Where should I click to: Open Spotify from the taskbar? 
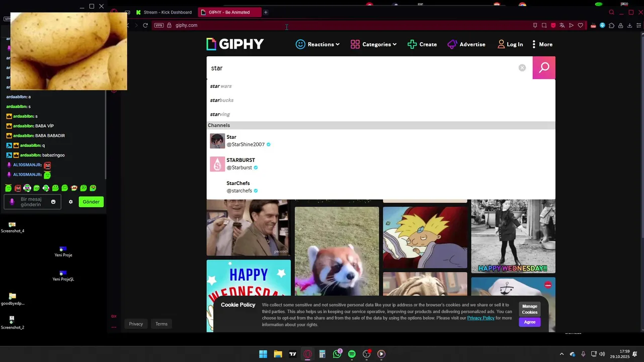point(352,354)
